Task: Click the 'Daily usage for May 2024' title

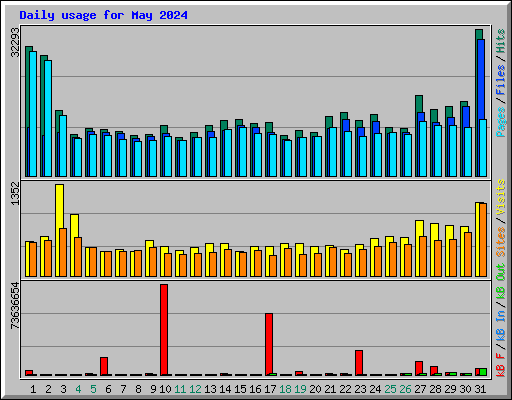Action: pyautogui.click(x=103, y=15)
